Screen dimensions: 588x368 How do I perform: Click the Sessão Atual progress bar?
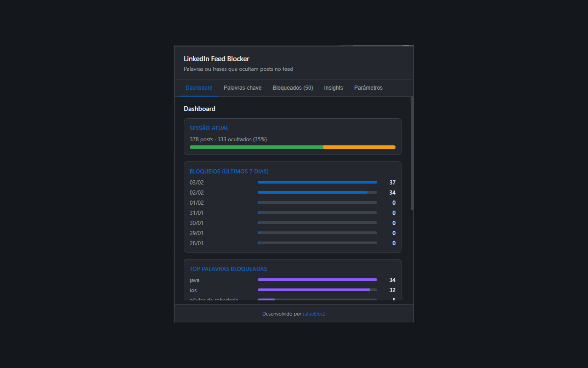click(x=293, y=147)
